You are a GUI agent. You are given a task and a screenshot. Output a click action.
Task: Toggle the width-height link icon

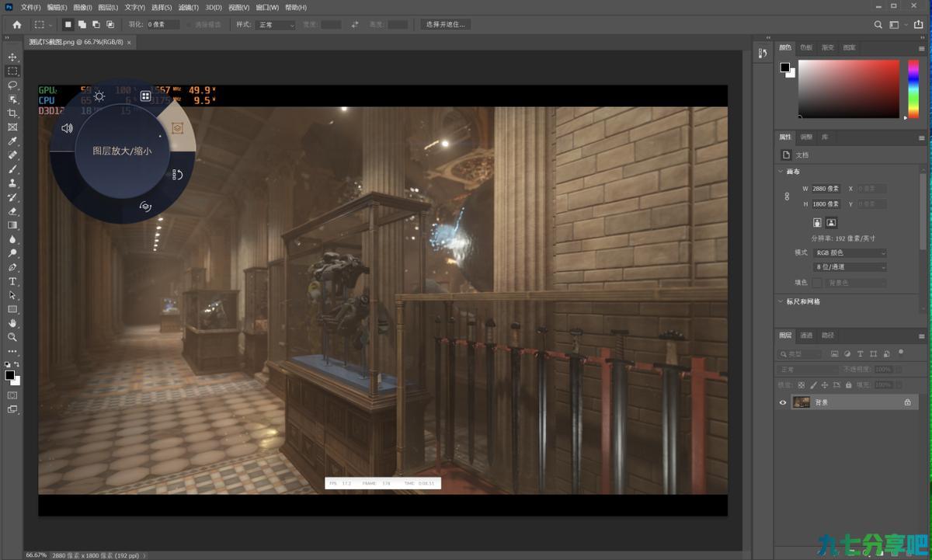tap(787, 197)
